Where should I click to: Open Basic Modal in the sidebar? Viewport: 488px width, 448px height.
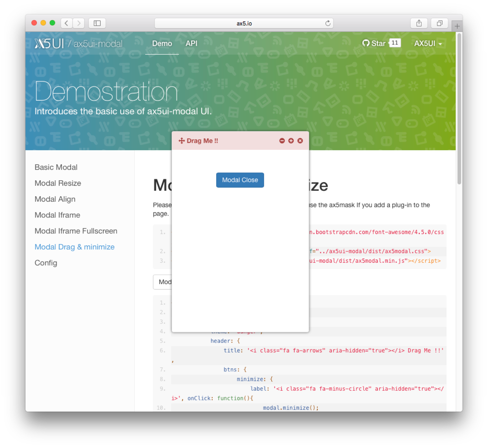56,167
